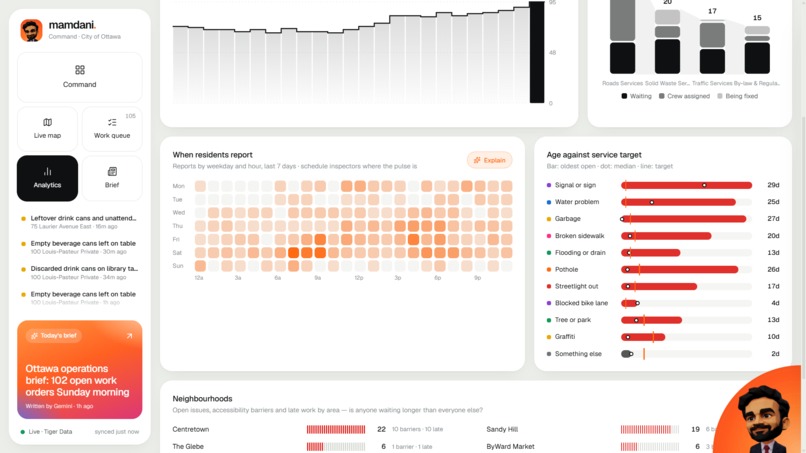Click the Sat row label in heatmap

coord(177,253)
